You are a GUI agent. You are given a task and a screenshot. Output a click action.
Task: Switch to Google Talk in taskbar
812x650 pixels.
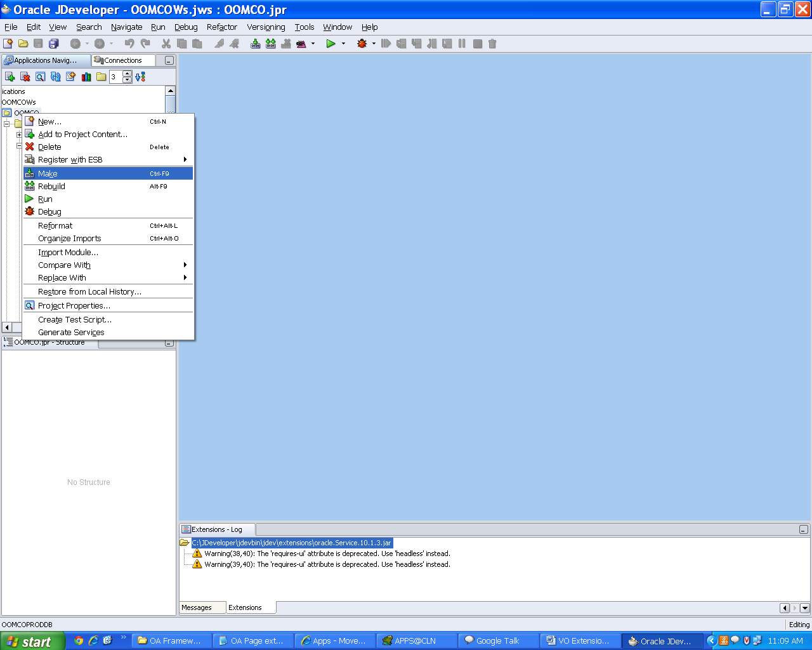499,641
